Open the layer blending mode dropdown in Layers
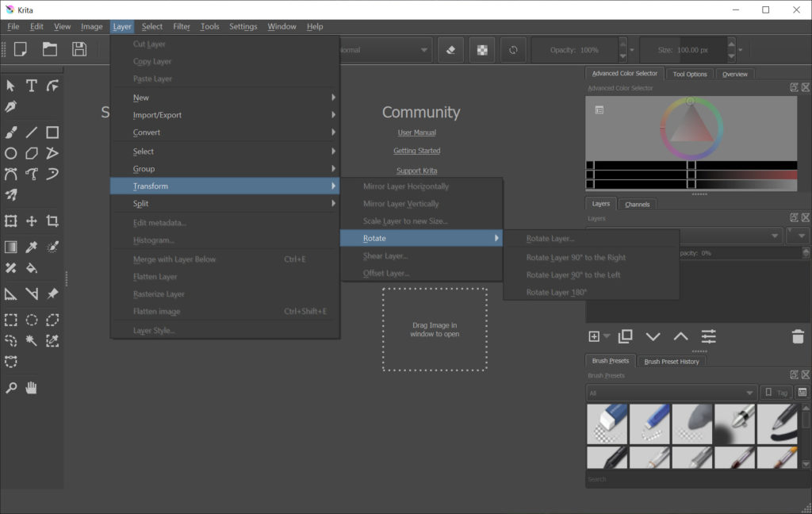This screenshot has width=812, height=514. click(731, 236)
